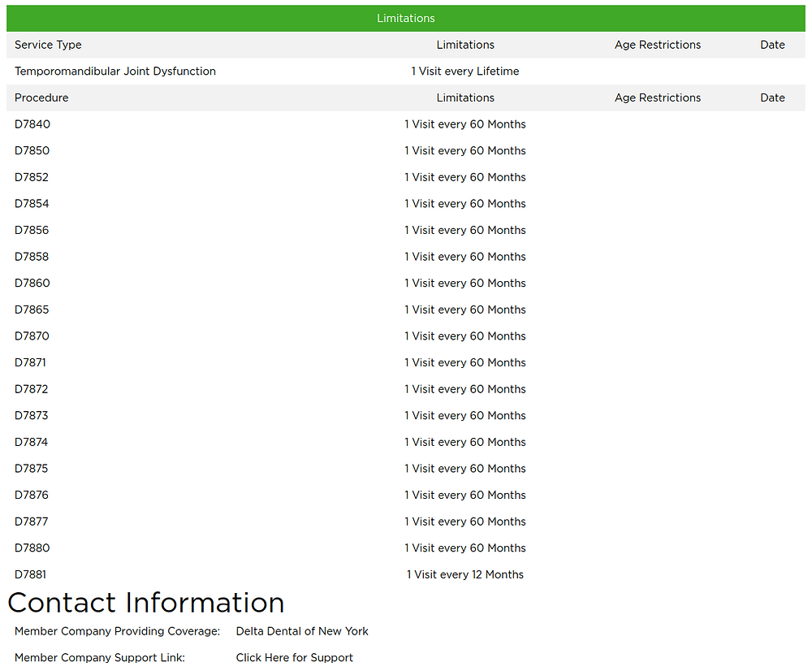Select procedure code D7850

(32, 150)
